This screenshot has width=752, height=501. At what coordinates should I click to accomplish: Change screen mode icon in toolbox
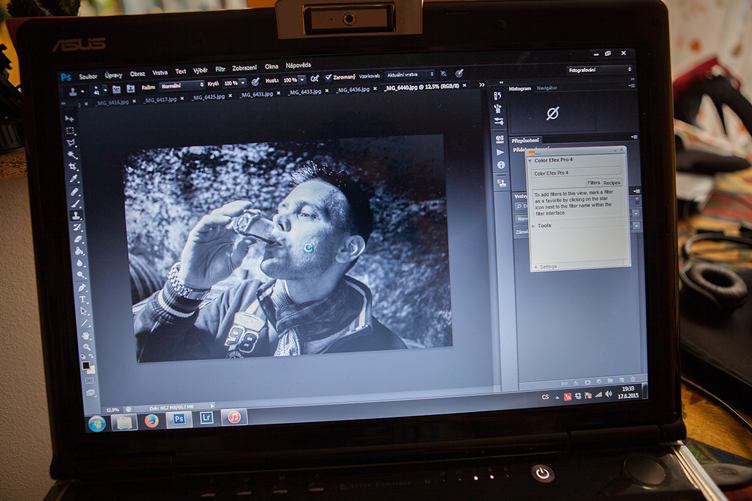[91, 393]
